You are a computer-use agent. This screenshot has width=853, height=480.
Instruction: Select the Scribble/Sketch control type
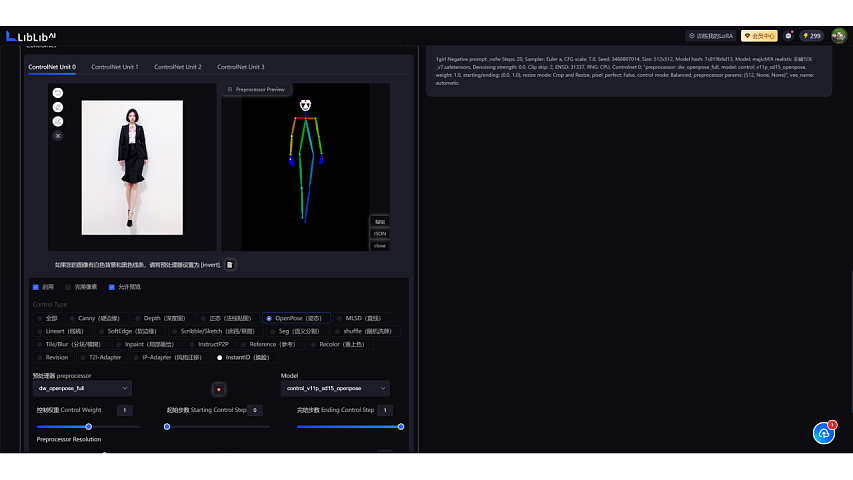coord(215,331)
